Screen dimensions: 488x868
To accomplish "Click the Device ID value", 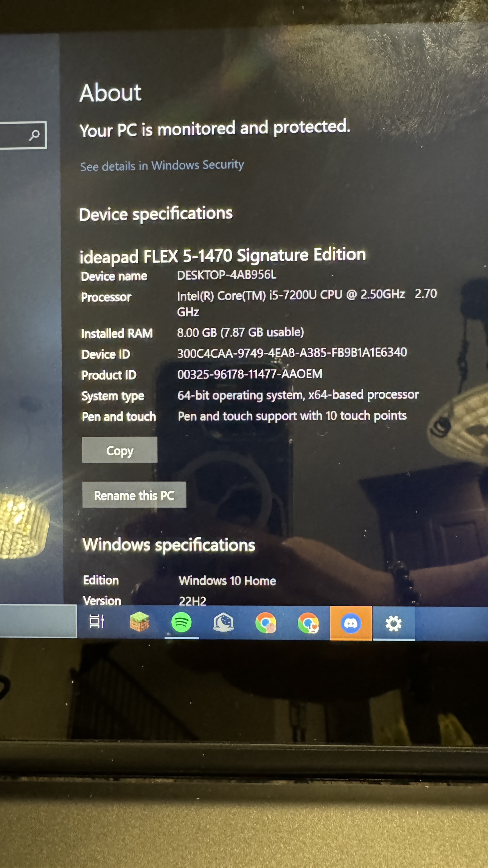I will (292, 353).
